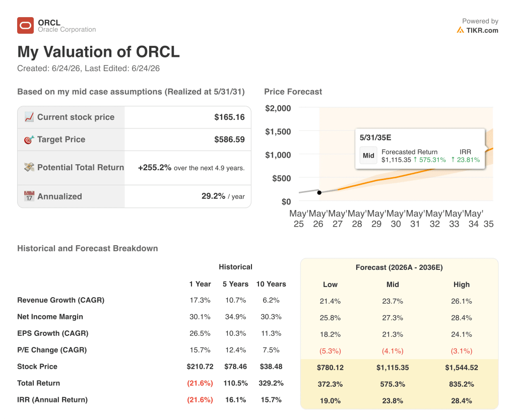This screenshot has height=420, width=516.
Task: Click the Revenue Growth (CAGR) row label
Action: 61,300
